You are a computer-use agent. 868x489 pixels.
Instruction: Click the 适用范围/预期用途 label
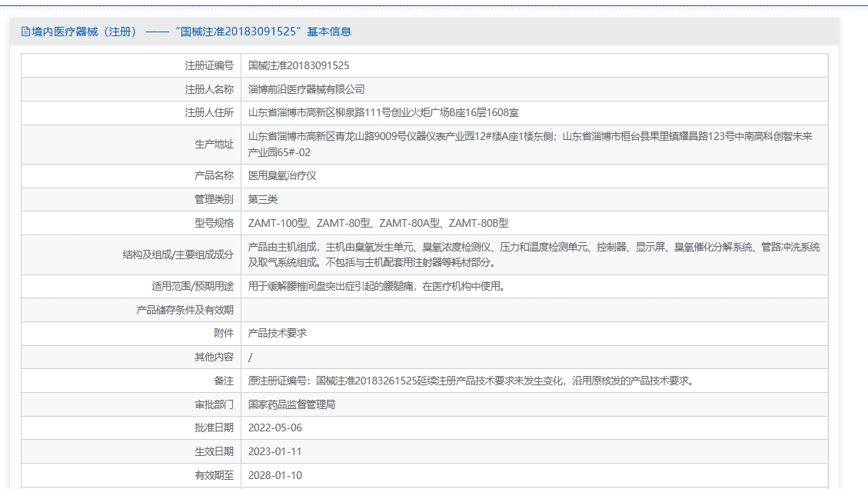click(193, 286)
